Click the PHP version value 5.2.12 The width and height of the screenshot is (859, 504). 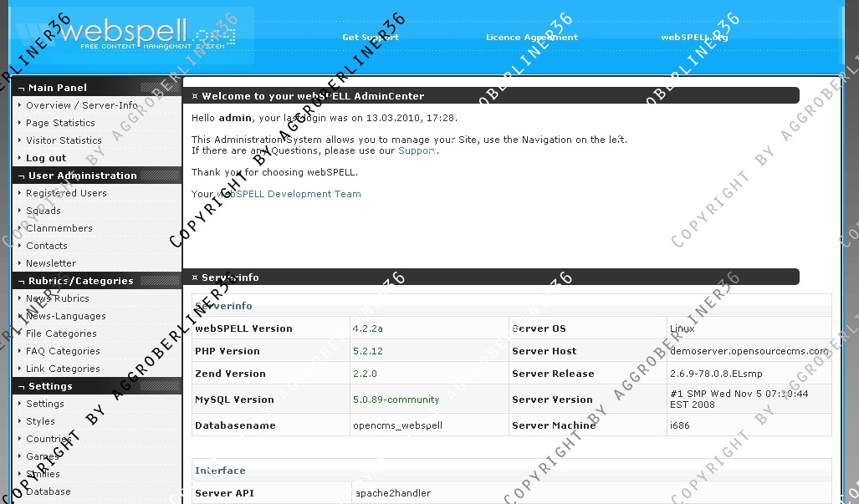(x=367, y=351)
